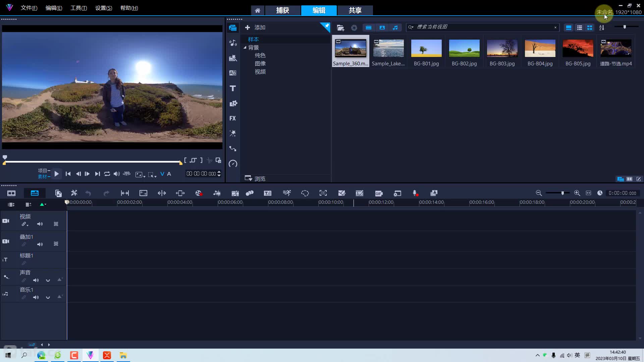Open the green track height dropdown

[x=43, y=204]
